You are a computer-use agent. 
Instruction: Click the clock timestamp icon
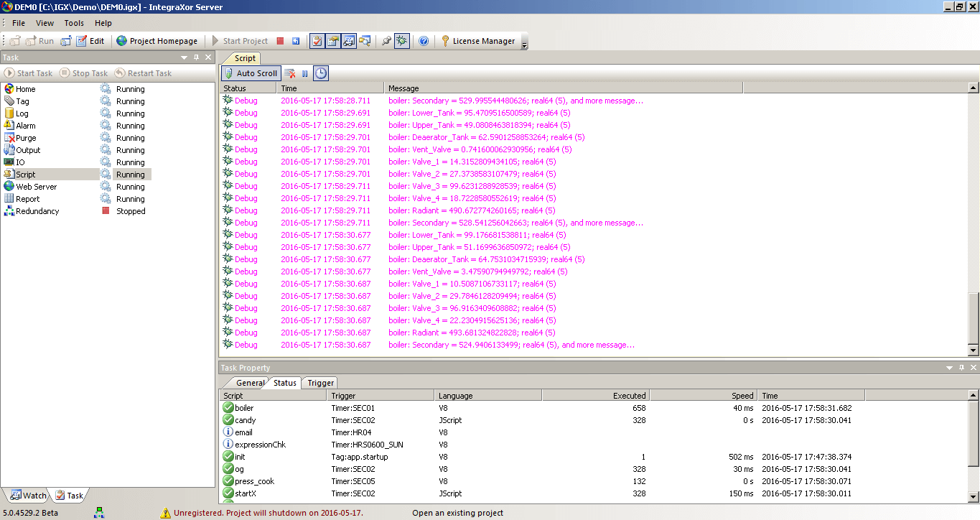(x=320, y=73)
